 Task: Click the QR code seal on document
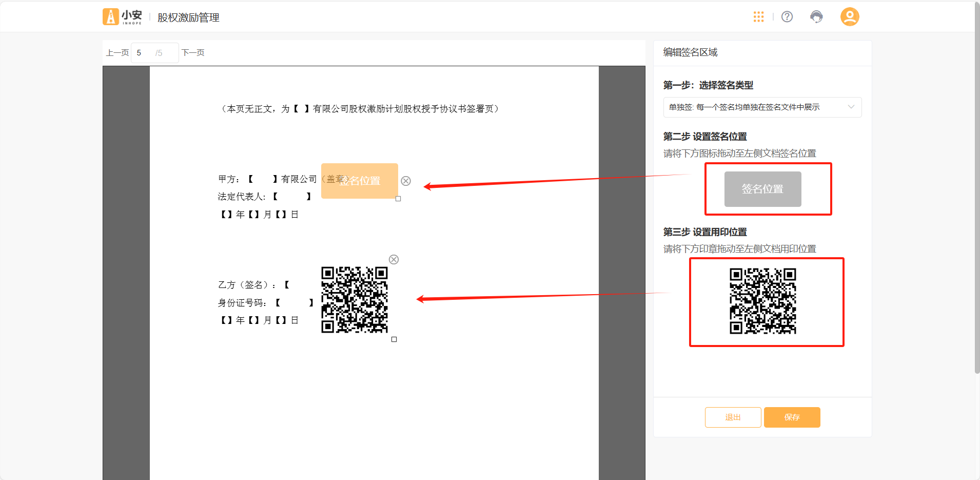tap(355, 300)
